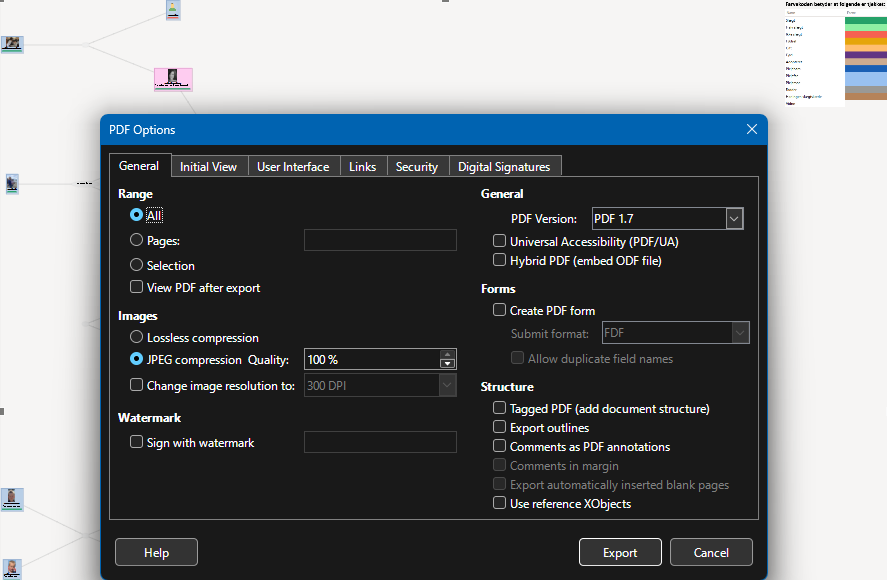The height and width of the screenshot is (580, 887).
Task: Select the All range radio button
Action: (x=136, y=215)
